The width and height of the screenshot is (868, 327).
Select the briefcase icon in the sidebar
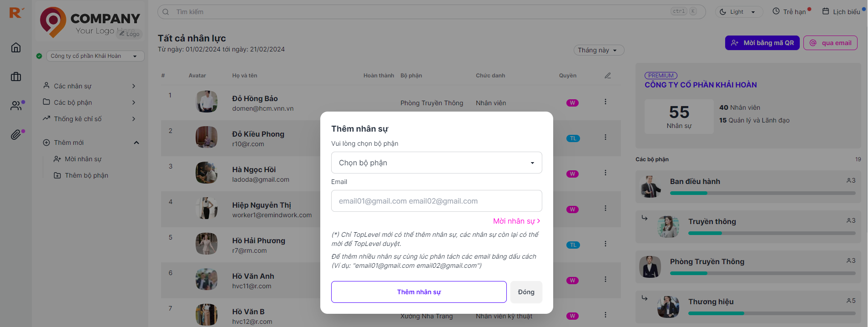[16, 77]
